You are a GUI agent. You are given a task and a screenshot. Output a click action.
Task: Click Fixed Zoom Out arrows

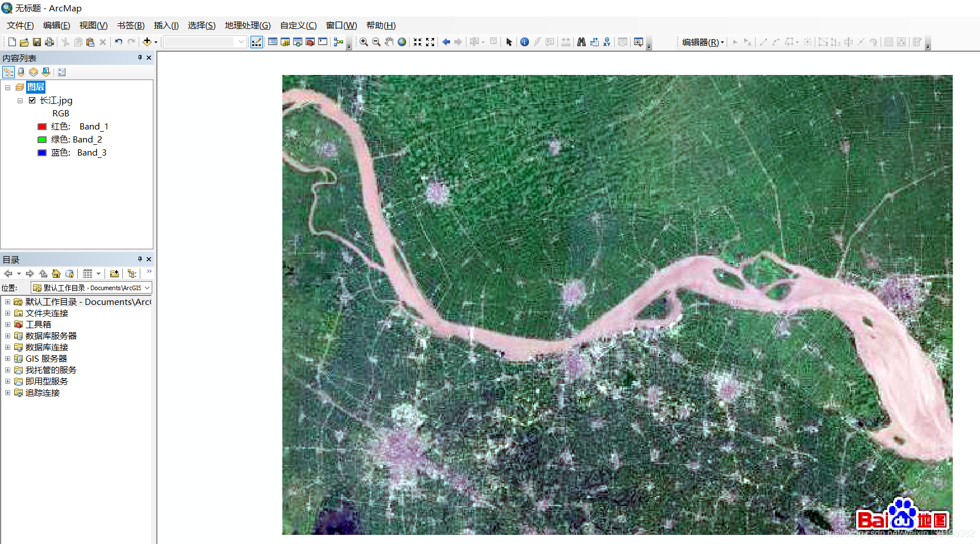[430, 42]
